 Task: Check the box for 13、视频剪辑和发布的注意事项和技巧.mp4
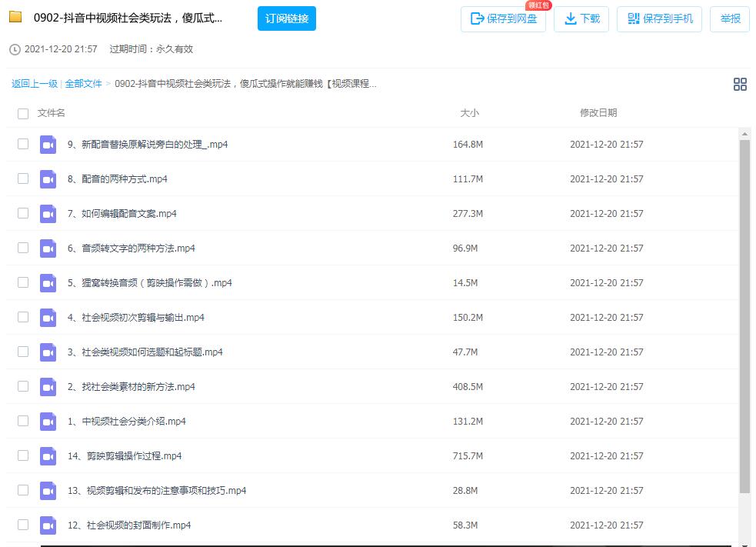[22, 490]
